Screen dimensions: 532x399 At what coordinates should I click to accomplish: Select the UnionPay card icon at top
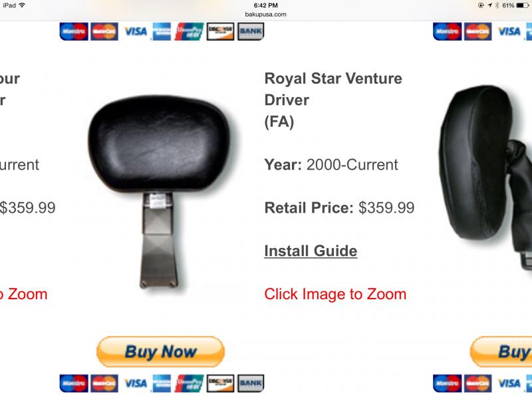click(x=190, y=31)
